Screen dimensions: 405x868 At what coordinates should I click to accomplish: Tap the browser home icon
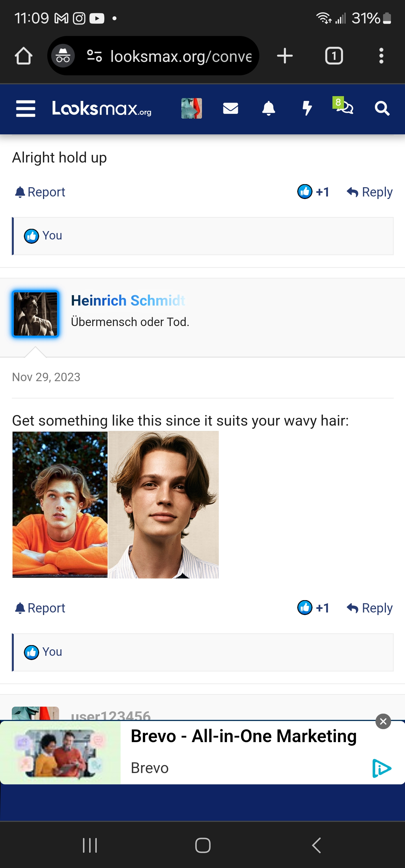(24, 56)
